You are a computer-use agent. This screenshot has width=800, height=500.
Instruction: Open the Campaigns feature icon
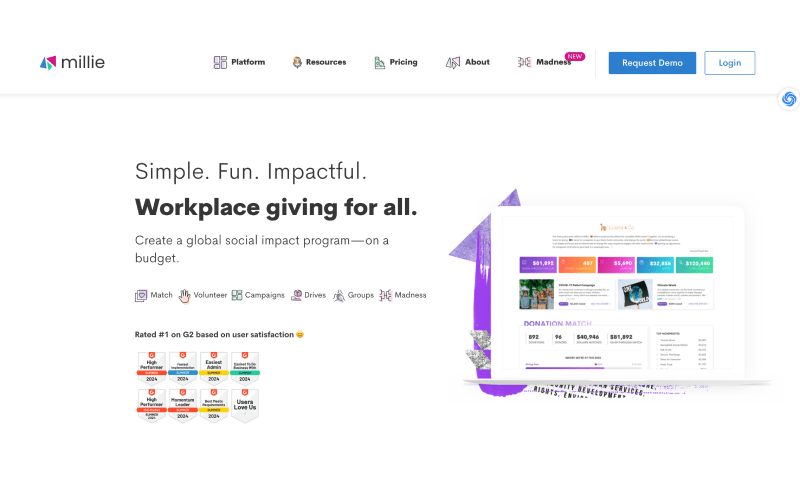[237, 295]
